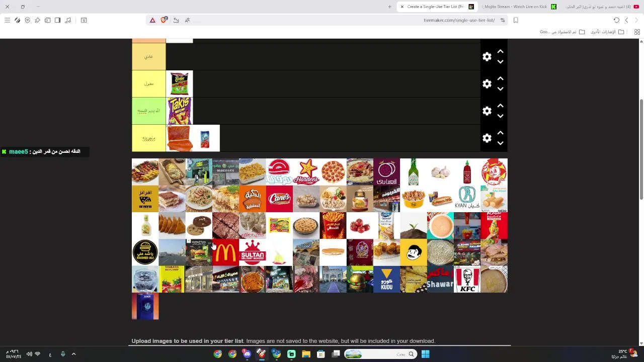The width and height of the screenshot is (644, 362).
Task: Open Microsoft Store from taskbar
Action: [x=321, y=354]
